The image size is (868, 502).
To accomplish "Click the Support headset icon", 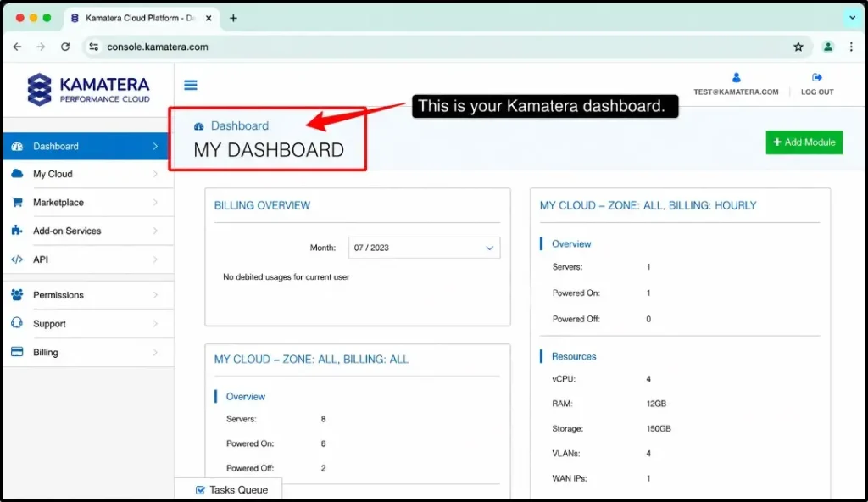I will click(x=17, y=323).
